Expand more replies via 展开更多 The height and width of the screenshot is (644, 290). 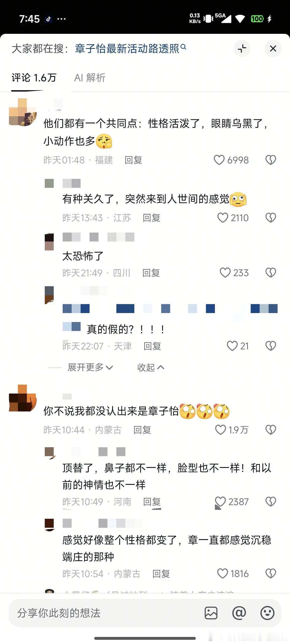coord(90,367)
